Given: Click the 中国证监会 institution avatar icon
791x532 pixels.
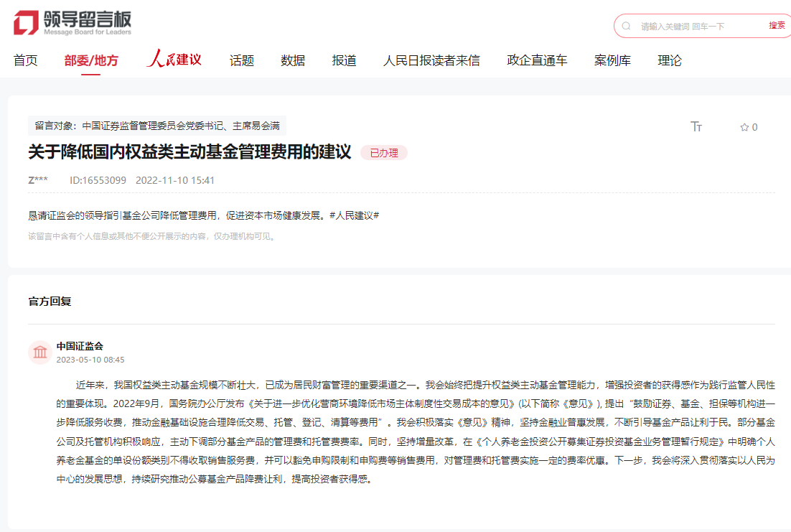Looking at the screenshot, I should click(x=39, y=352).
